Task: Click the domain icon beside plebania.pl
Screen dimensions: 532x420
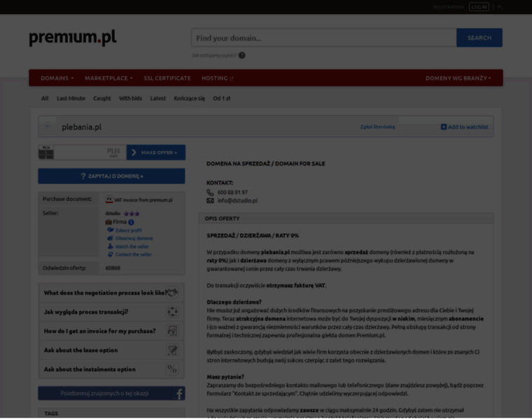Action: (48, 127)
